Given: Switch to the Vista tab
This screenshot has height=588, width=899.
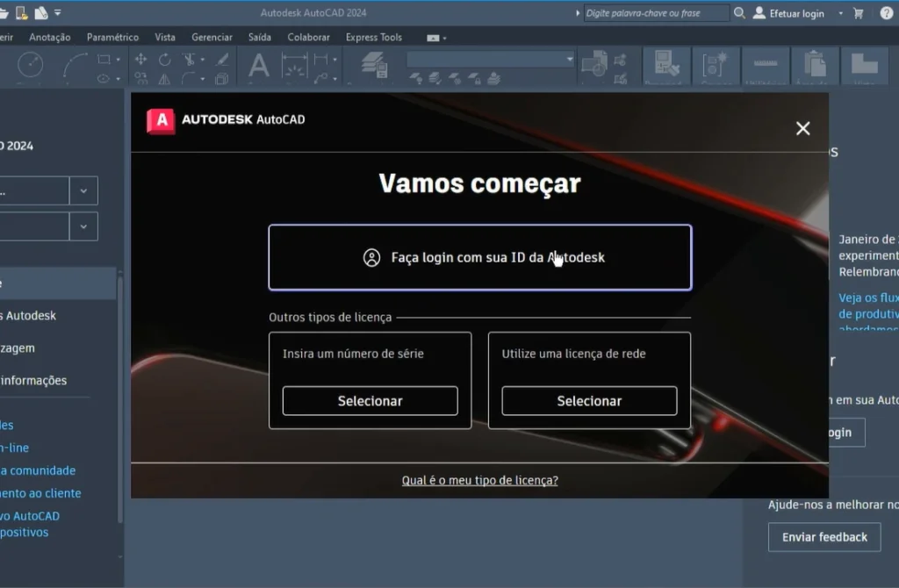Looking at the screenshot, I should [x=165, y=37].
